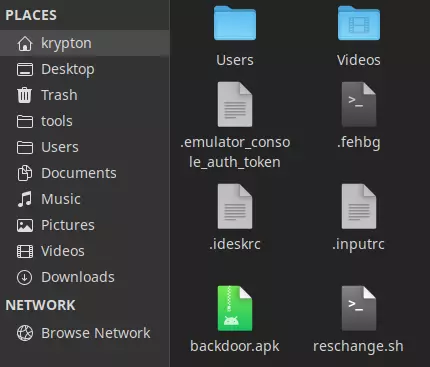Navigate to Documents label in Places
Image resolution: width=430 pixels, height=367 pixels.
point(79,173)
